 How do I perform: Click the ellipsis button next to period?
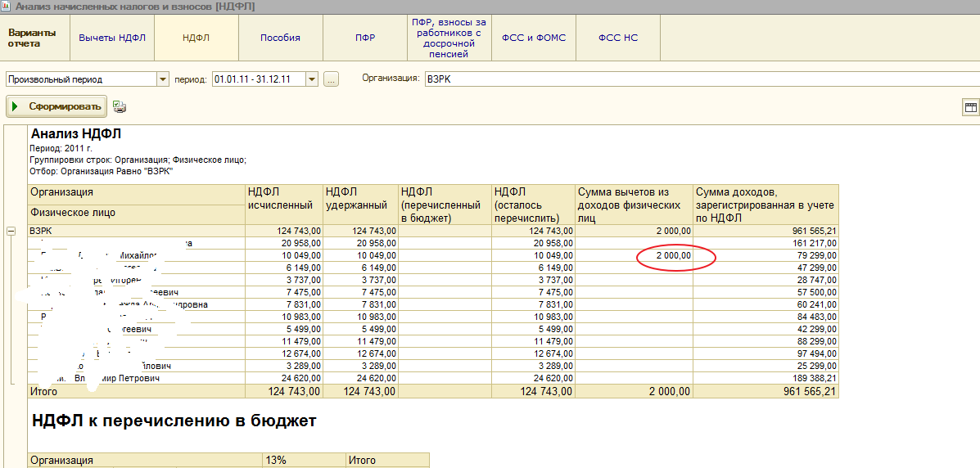pos(331,79)
